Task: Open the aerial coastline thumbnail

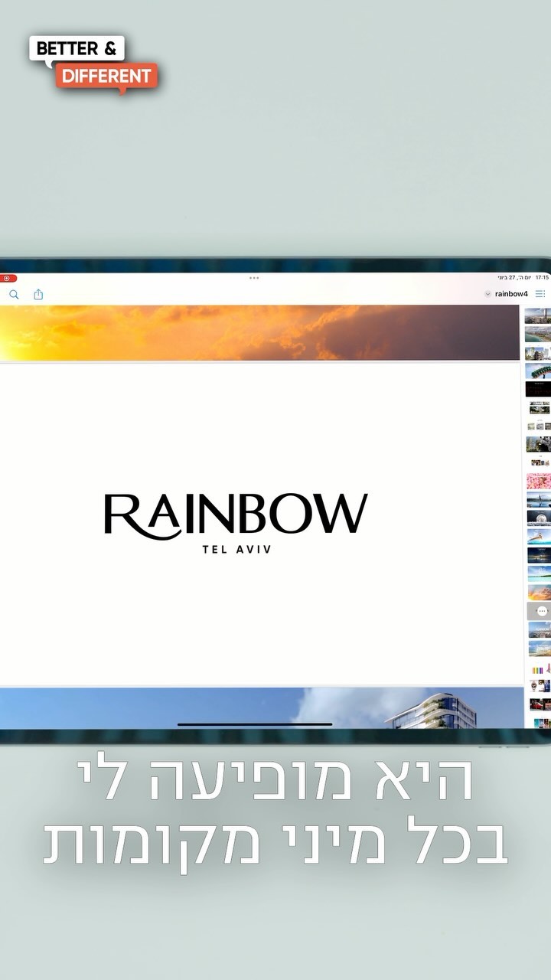Action: [x=538, y=334]
